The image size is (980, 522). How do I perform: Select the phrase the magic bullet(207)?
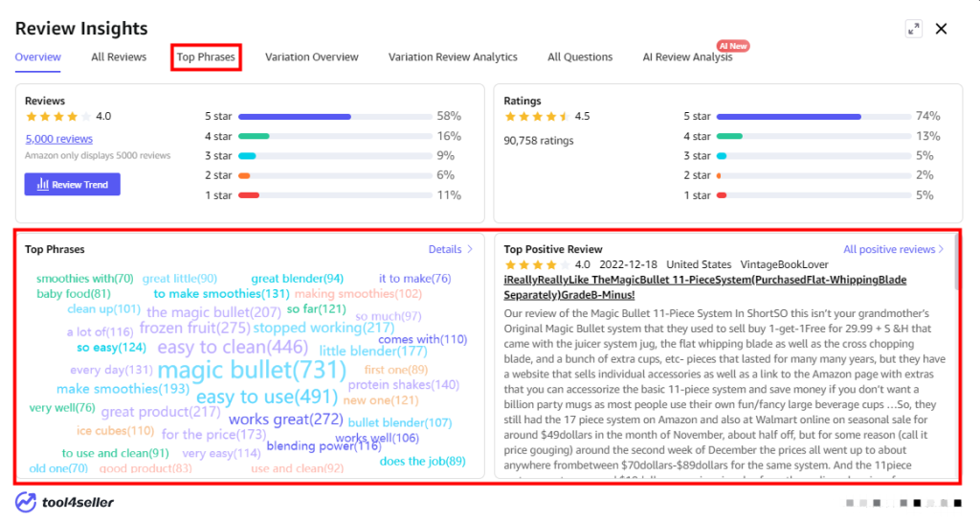click(x=213, y=311)
